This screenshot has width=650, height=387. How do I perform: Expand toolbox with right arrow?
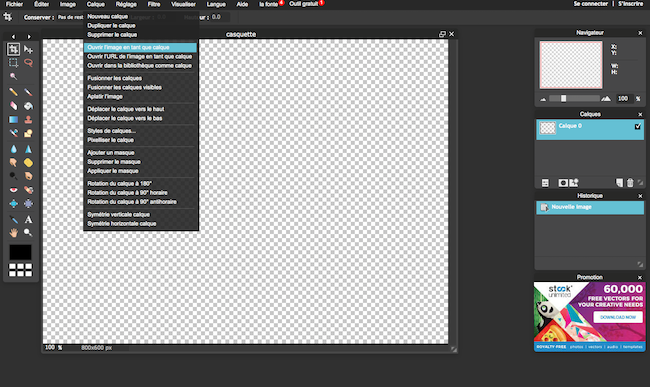29,36
